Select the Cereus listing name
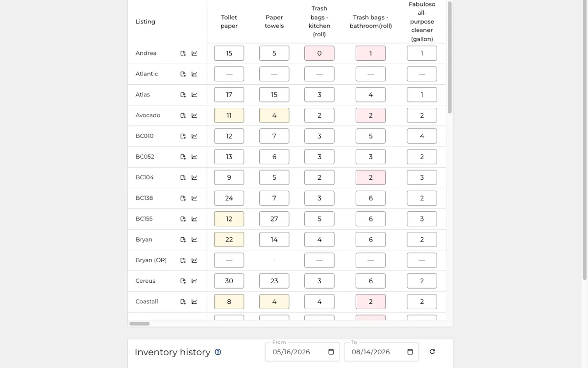Screen dimensions: 588x368 [x=146, y=281]
